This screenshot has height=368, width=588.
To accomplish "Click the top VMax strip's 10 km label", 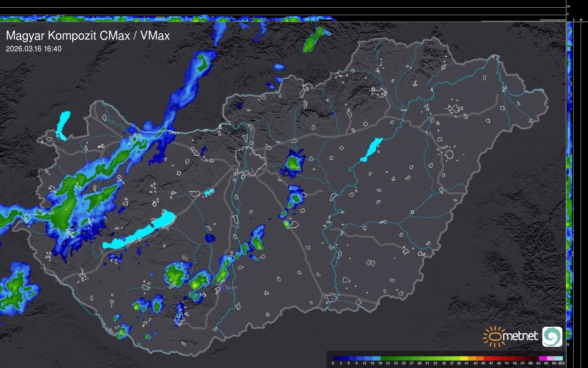I will tap(569, 6).
